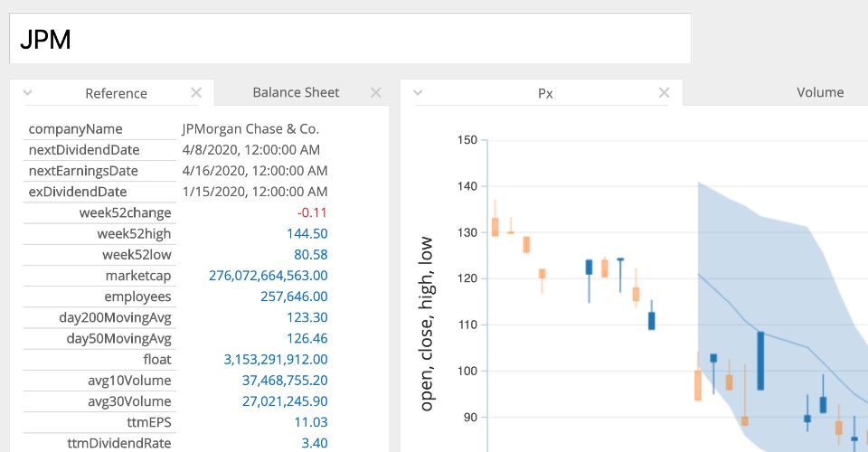Close the Reference tab
This screenshot has width=868, height=452.
pos(196,92)
